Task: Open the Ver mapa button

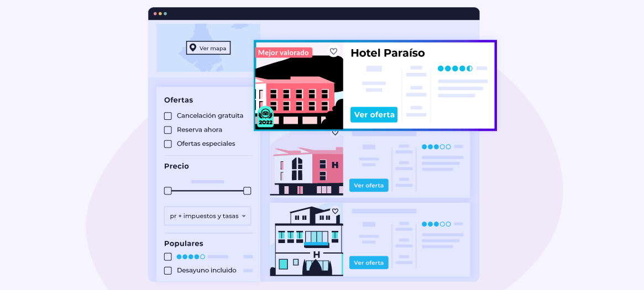Action: coord(208,48)
